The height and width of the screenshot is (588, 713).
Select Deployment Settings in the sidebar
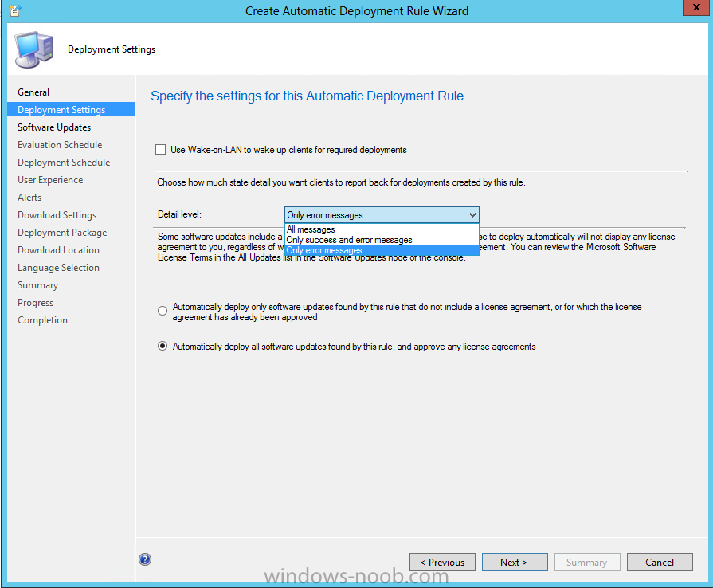(71, 110)
